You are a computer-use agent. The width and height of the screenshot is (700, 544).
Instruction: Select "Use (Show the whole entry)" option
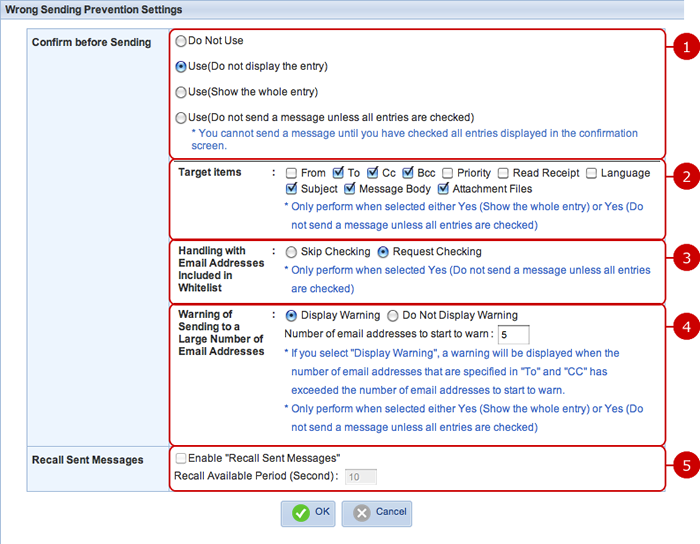point(181,92)
